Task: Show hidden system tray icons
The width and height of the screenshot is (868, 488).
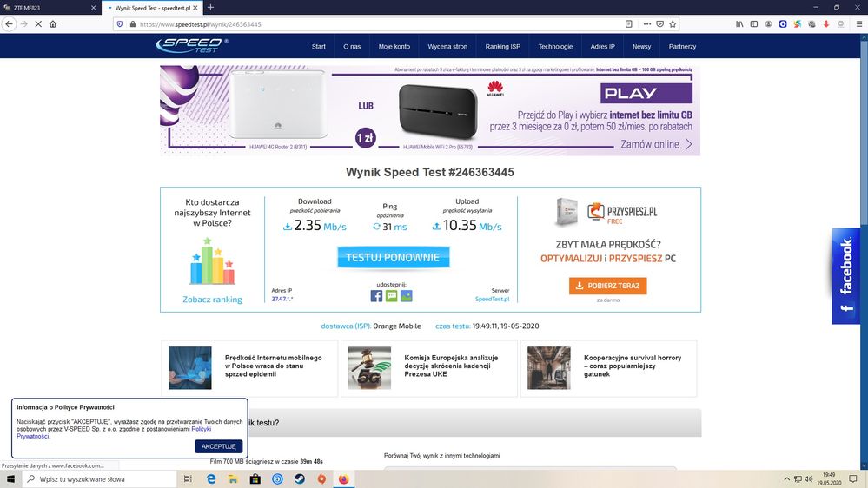Action: coord(786,479)
